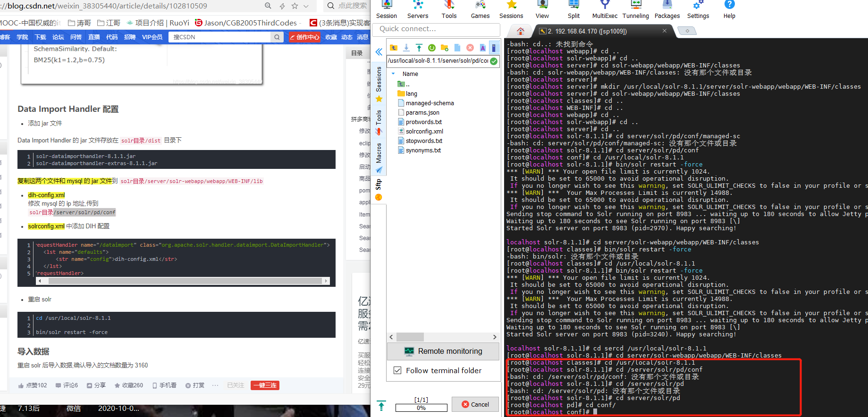868x417 pixels.
Task: Activate the MultiExec mode button
Action: [x=605, y=9]
